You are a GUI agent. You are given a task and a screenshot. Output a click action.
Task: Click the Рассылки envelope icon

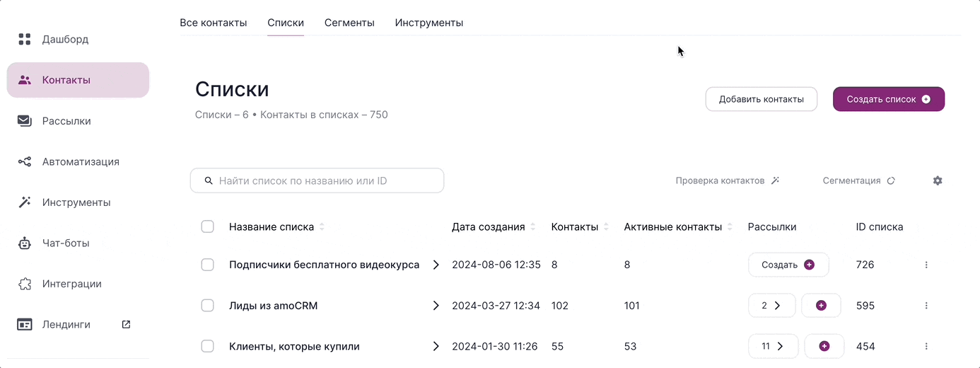25,121
